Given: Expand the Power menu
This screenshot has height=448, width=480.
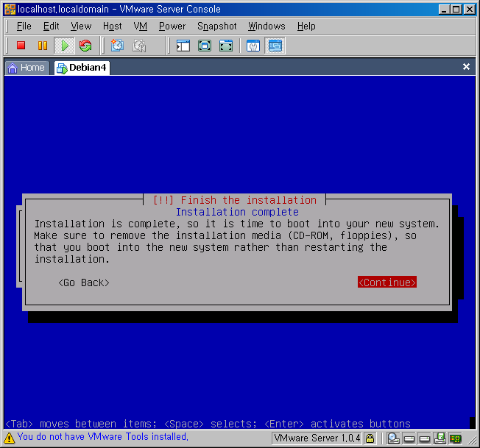Looking at the screenshot, I should pyautogui.click(x=172, y=26).
